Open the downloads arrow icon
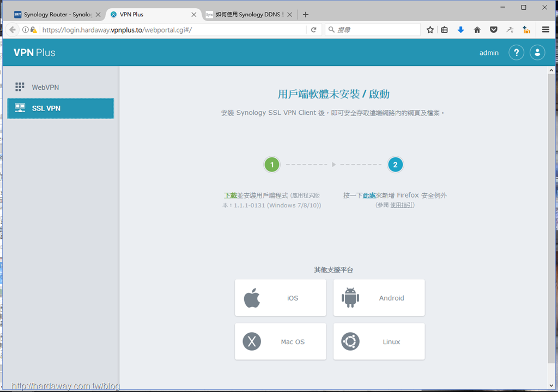This screenshot has height=392, width=558. click(x=460, y=30)
